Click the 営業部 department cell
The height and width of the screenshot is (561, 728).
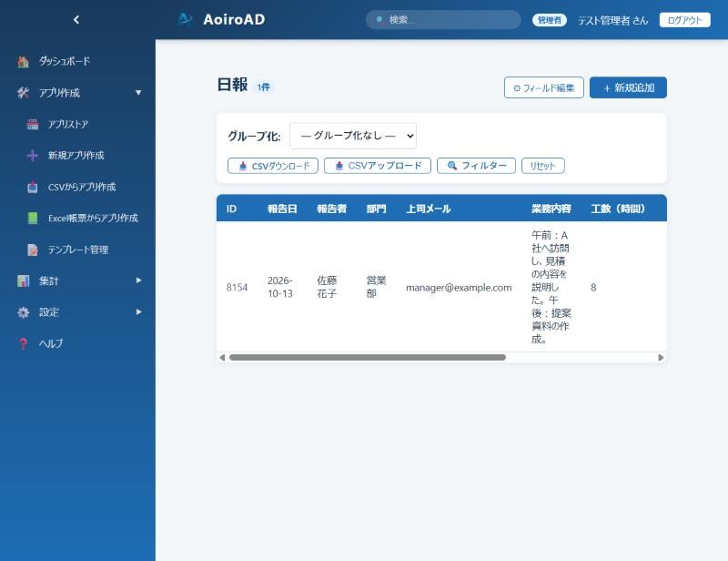pyautogui.click(x=376, y=287)
